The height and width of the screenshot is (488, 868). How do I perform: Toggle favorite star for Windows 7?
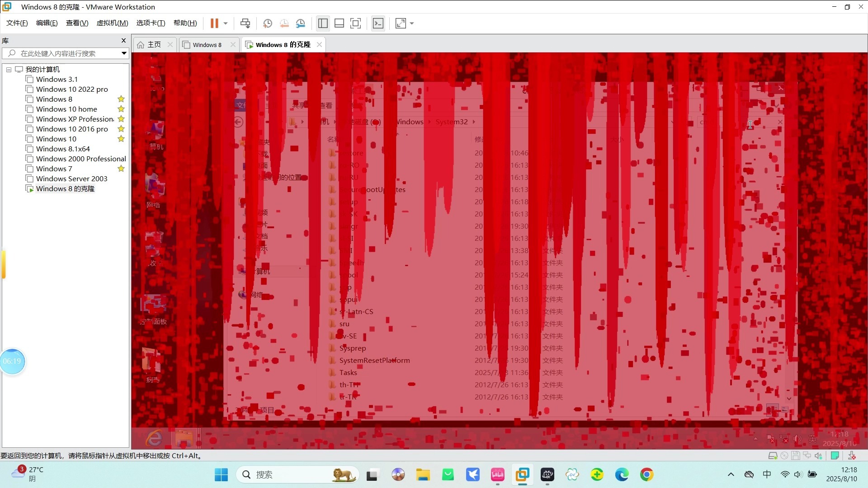(121, 169)
